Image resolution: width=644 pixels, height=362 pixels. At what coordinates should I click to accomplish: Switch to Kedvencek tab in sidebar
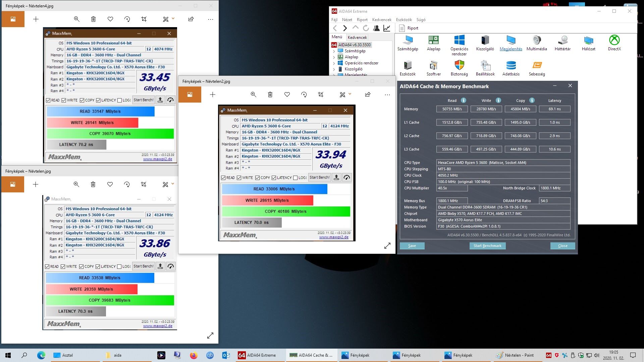(x=357, y=37)
